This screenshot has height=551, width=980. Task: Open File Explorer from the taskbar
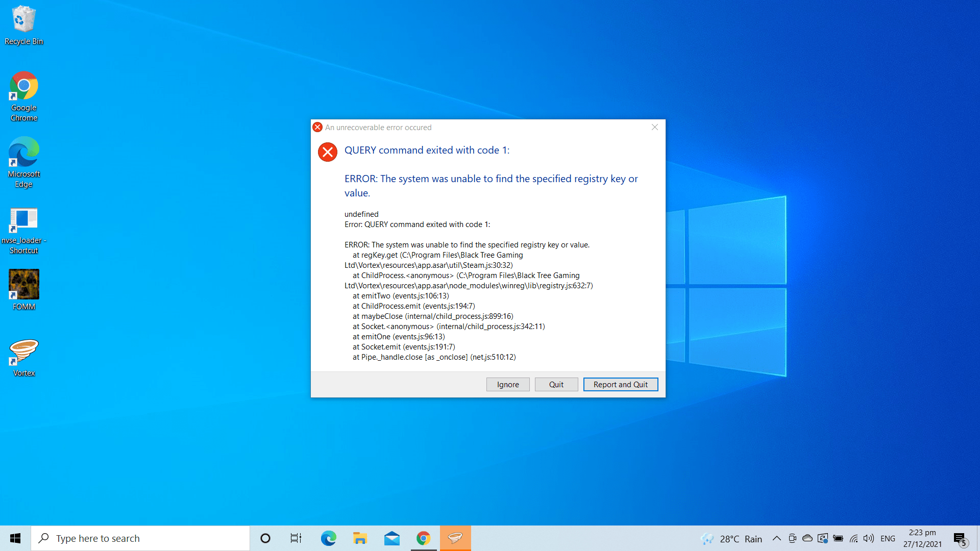pos(360,538)
